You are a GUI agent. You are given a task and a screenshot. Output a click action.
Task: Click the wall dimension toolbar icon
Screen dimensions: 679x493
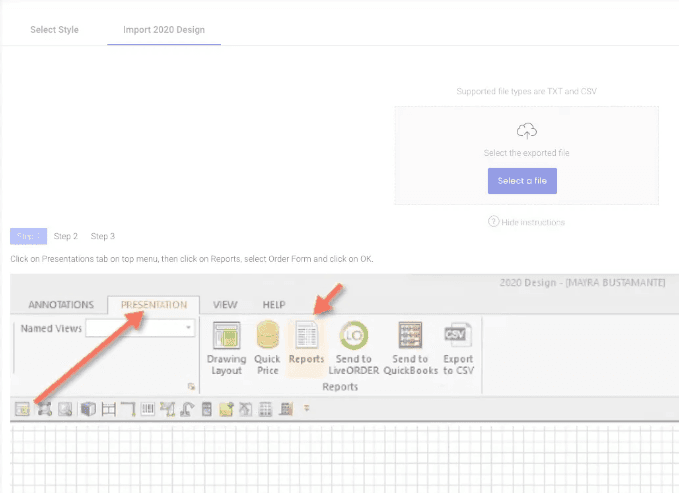108,409
